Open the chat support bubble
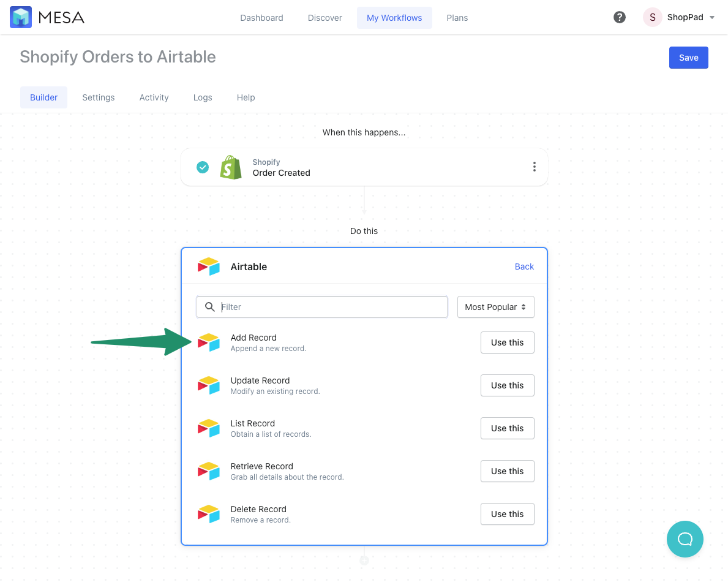This screenshot has height=582, width=728. click(685, 539)
